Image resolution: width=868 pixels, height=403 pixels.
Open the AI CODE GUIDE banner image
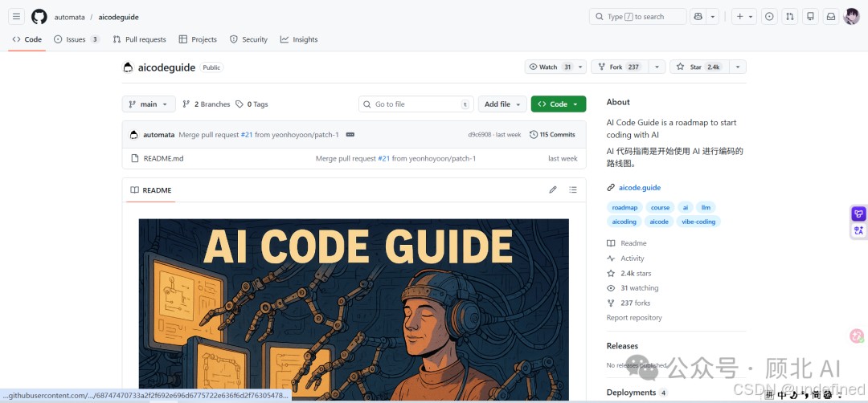point(354,310)
